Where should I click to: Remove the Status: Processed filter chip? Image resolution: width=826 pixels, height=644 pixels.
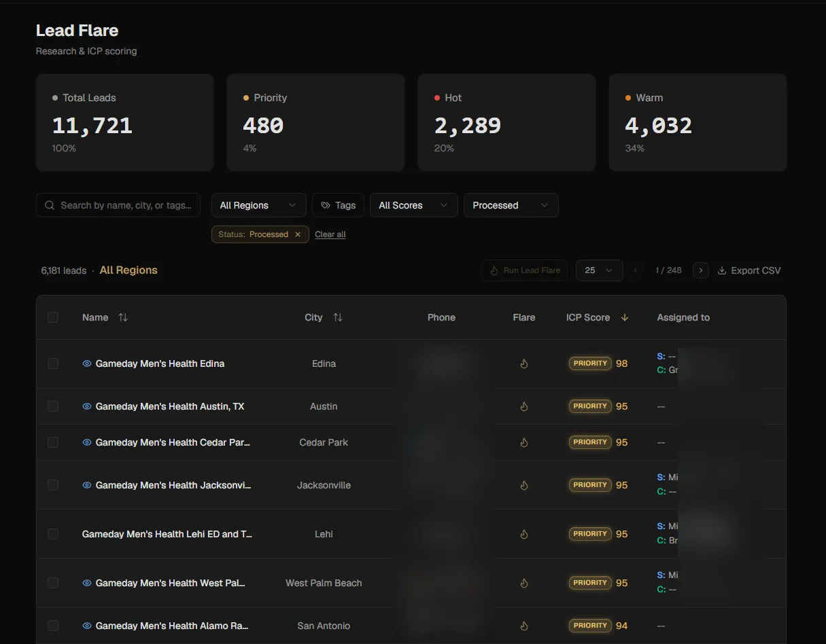point(298,234)
